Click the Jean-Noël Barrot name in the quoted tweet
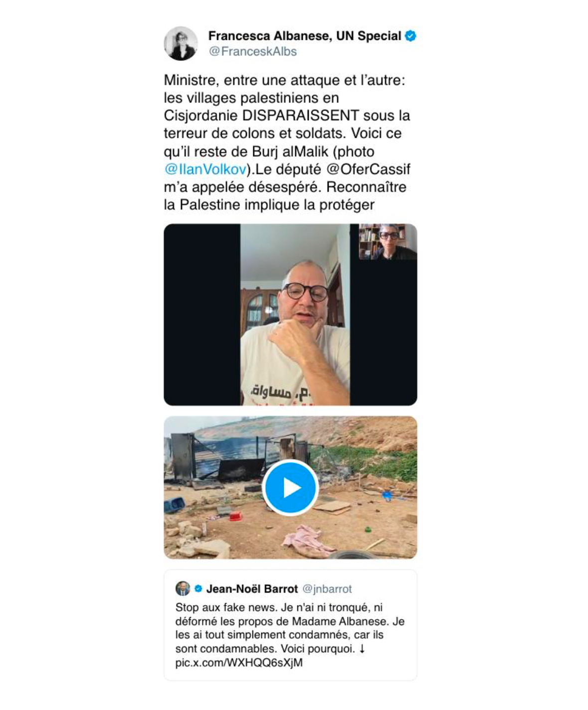588x710 pixels. [252, 589]
